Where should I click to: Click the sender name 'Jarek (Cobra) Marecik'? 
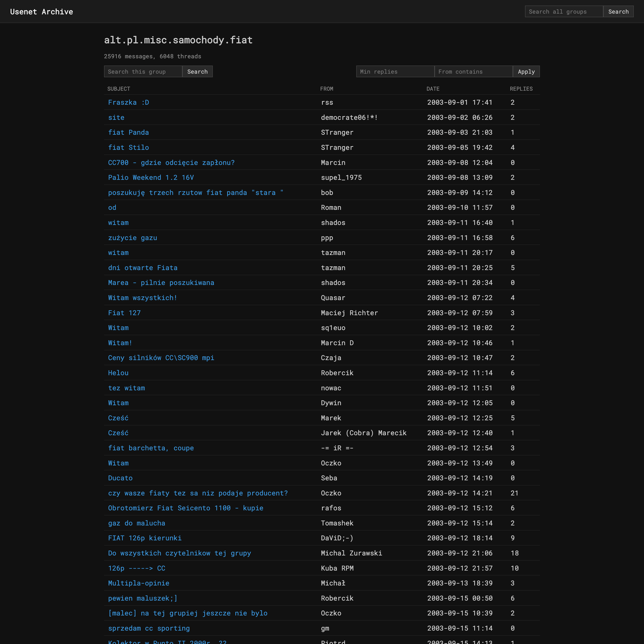coord(364,433)
